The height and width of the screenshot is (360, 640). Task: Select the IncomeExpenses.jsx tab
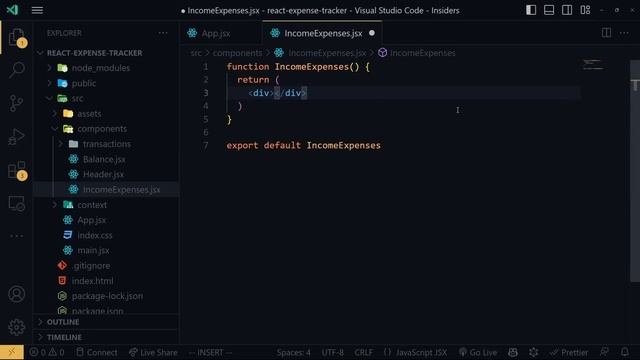pyautogui.click(x=322, y=33)
